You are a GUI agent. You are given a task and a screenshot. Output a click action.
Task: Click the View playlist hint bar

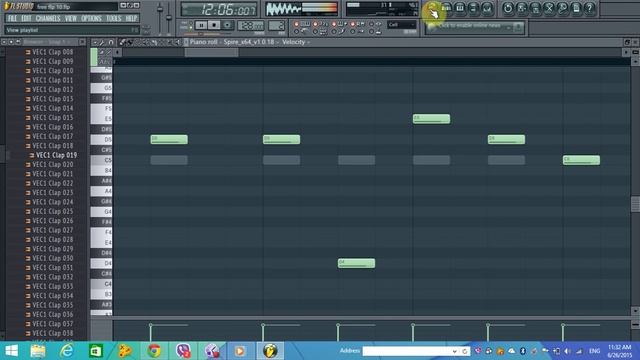(x=72, y=30)
